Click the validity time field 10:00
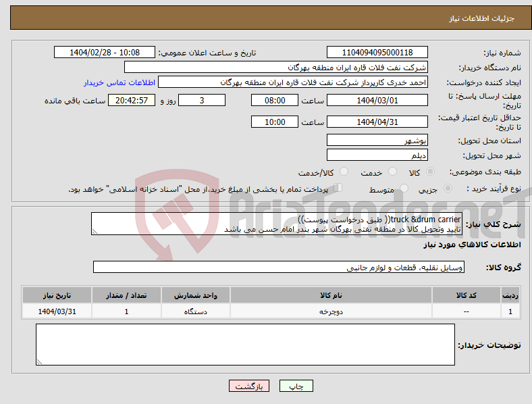The height and width of the screenshot is (404, 532). (x=275, y=122)
